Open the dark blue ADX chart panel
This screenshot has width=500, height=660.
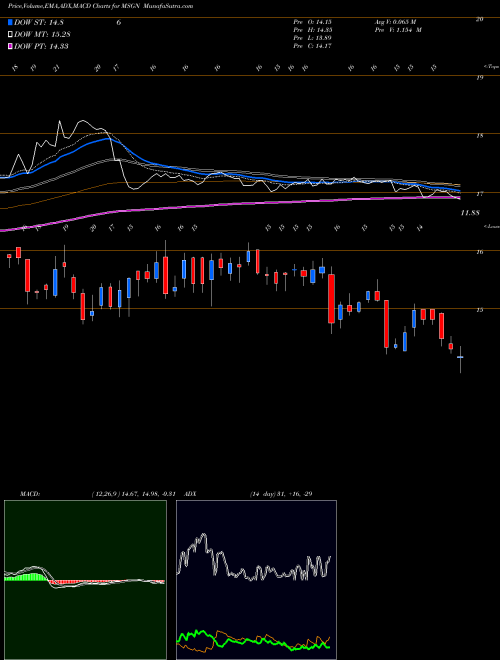[x=256, y=580]
